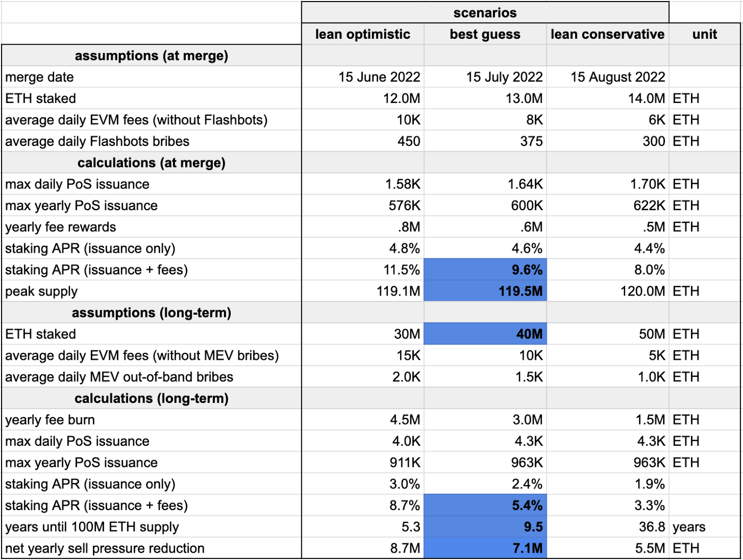Select the "unit" column header cell
Image resolution: width=743 pixels, height=560 pixels.
click(705, 35)
